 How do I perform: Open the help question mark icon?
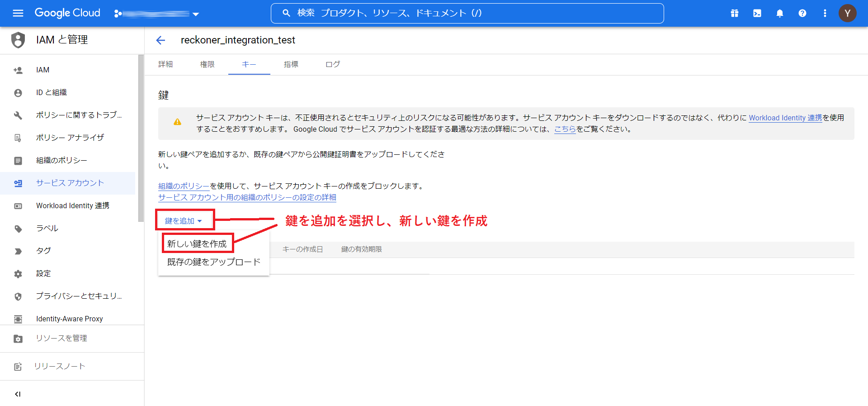[x=802, y=13]
